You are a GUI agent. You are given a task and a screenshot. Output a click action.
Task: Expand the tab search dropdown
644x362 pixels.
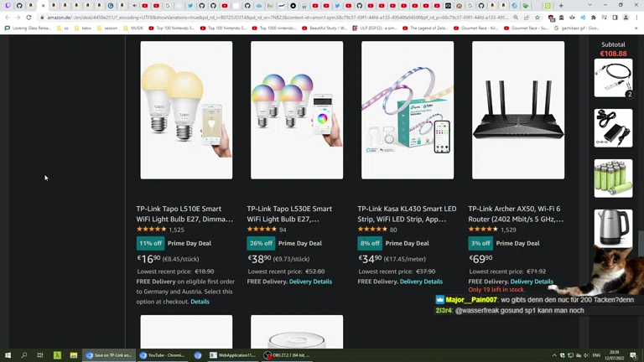coord(589,5)
